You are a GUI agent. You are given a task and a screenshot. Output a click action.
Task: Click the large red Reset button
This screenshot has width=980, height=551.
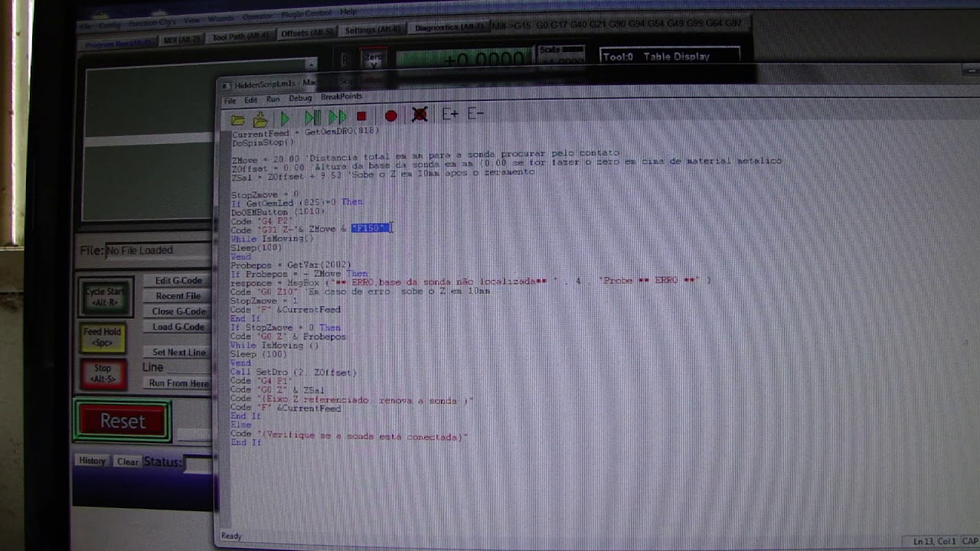coord(122,421)
